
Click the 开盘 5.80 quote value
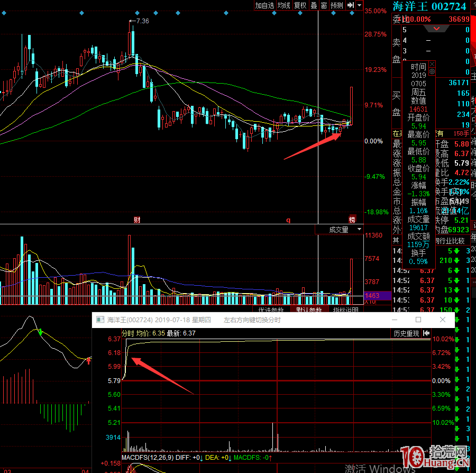tap(461, 144)
